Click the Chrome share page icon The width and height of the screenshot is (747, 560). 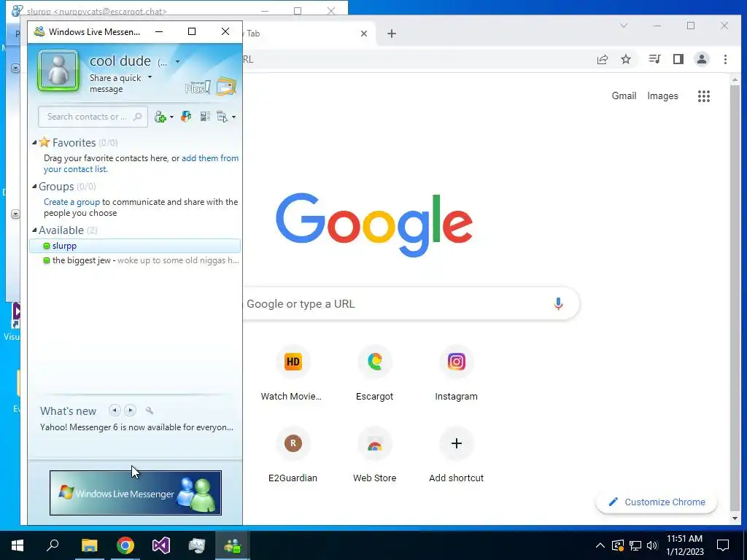pos(602,59)
